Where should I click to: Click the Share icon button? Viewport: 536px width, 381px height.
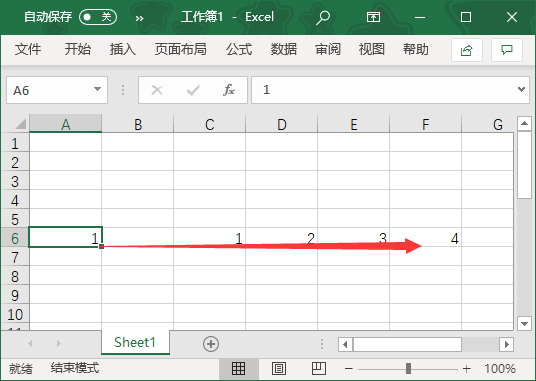point(467,50)
